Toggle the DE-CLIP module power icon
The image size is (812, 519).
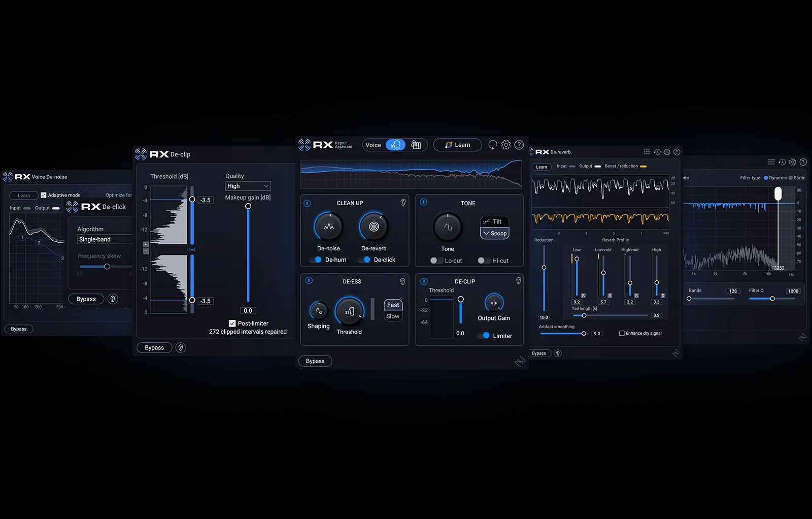tap(424, 281)
